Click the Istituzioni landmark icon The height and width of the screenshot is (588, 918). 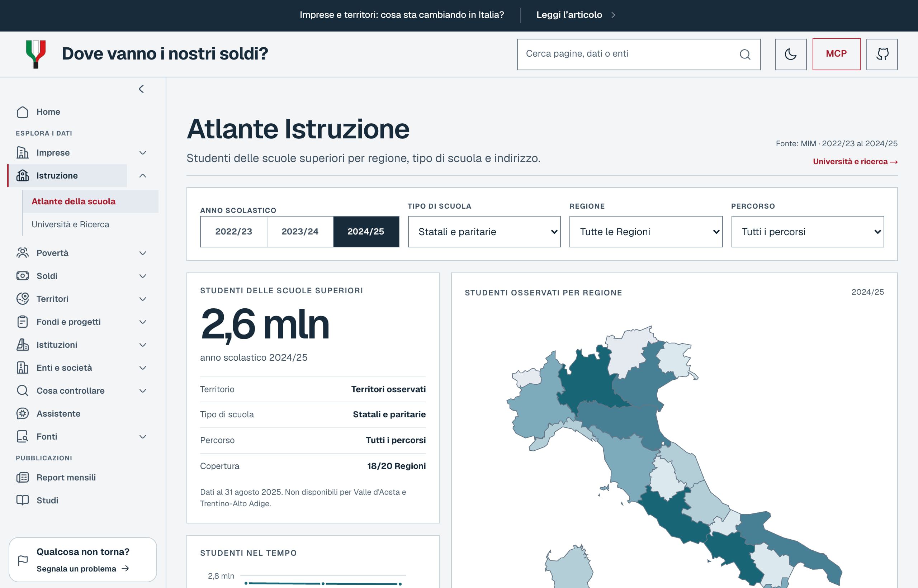(23, 345)
